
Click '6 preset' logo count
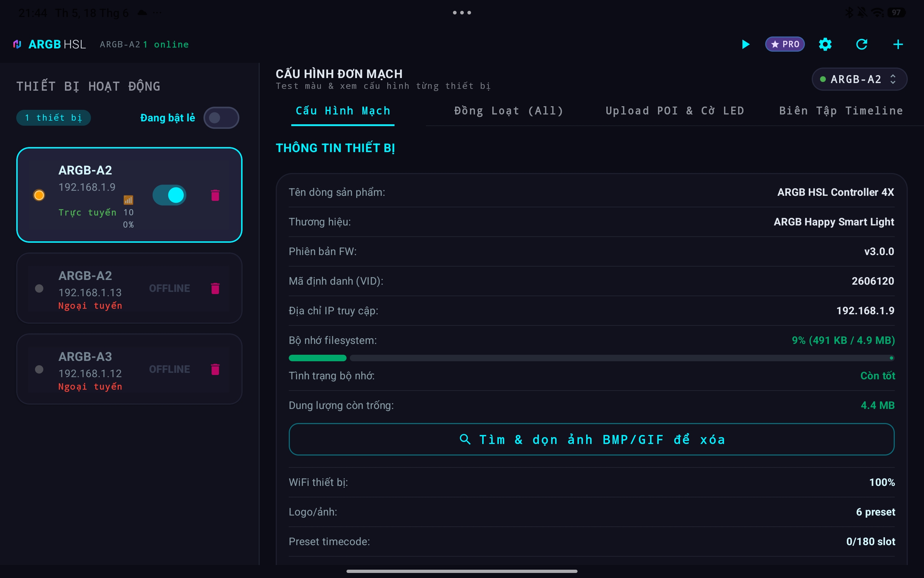pos(875,512)
